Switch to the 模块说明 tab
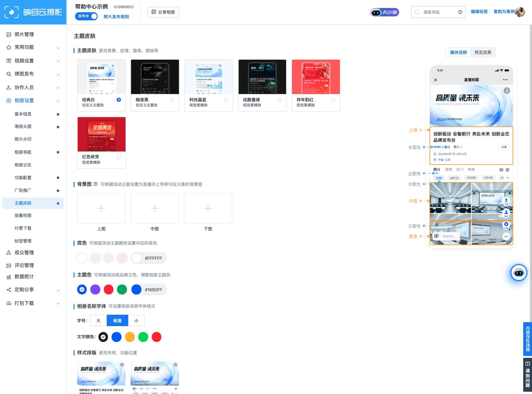The image size is (532, 394). click(x=458, y=52)
